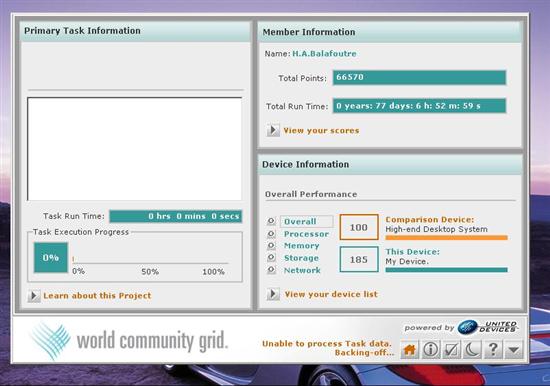
Task: Open the info icon button
Action: [430, 349]
